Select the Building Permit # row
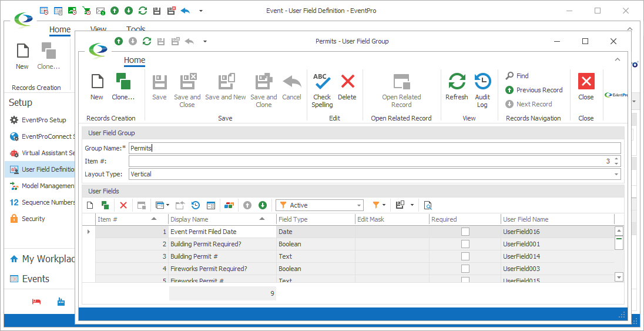 348,256
